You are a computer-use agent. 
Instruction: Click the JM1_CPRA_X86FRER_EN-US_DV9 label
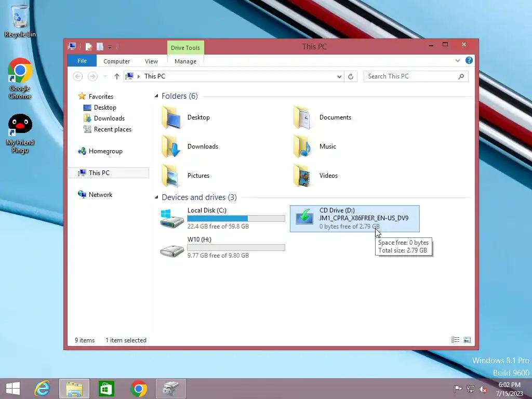point(364,218)
